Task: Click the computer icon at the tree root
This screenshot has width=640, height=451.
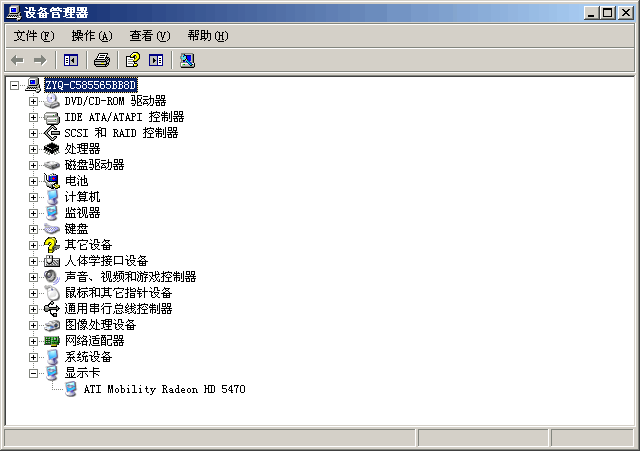Action: coord(33,85)
